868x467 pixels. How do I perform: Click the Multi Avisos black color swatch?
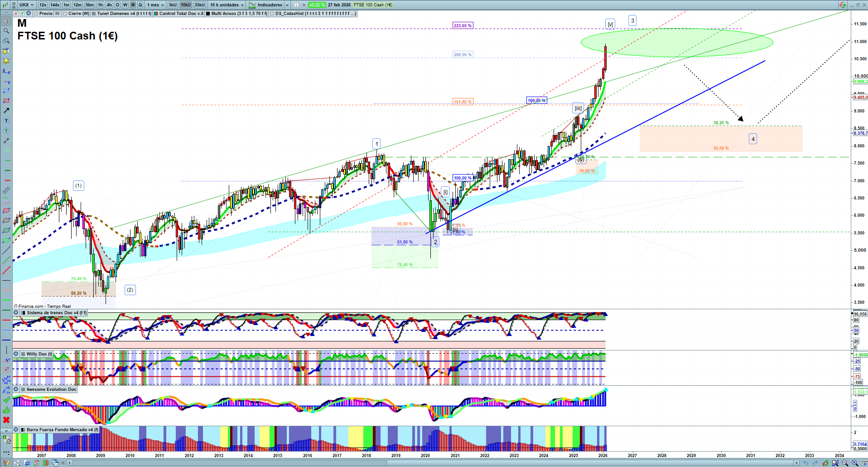coord(208,14)
